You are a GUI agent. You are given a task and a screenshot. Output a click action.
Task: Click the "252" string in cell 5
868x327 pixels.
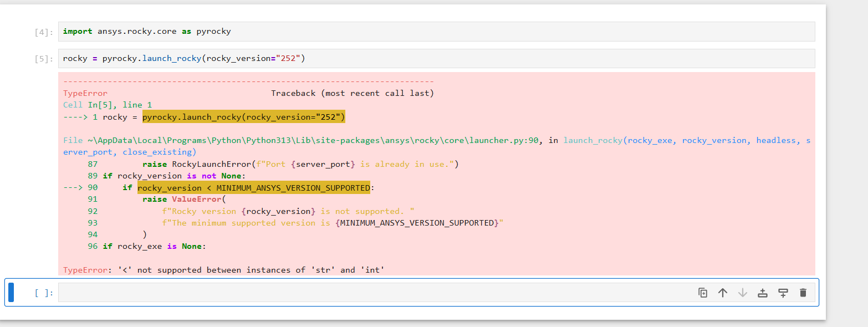click(289, 58)
